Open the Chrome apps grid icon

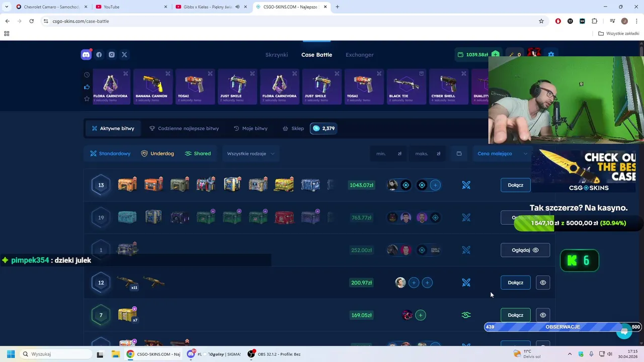pyautogui.click(x=7, y=34)
